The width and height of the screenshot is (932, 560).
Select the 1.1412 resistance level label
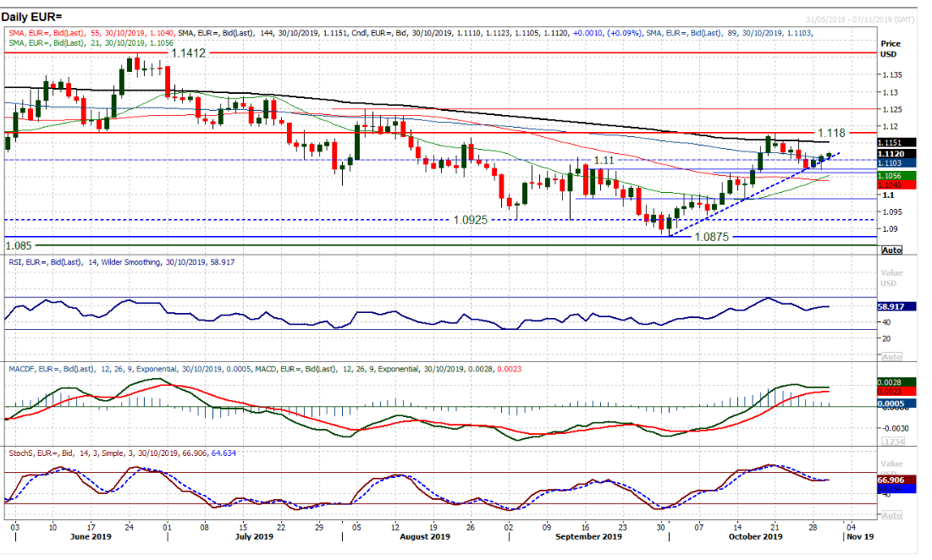tap(189, 52)
